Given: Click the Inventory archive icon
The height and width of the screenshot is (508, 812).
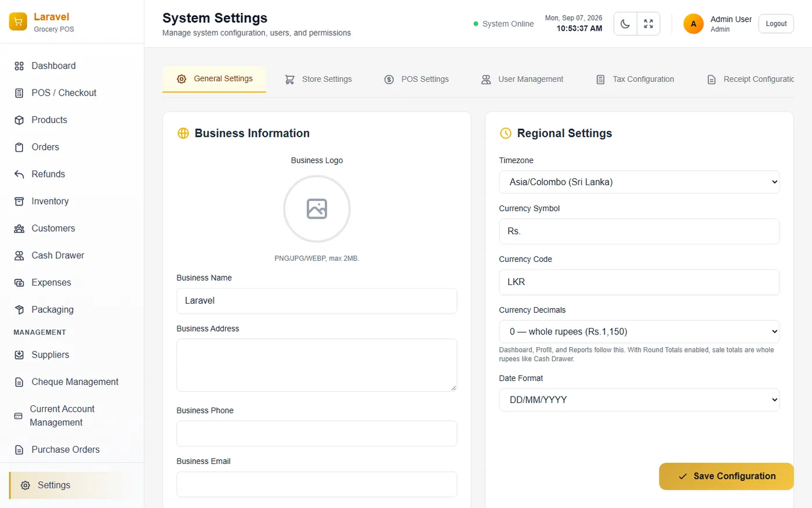Looking at the screenshot, I should tap(19, 201).
